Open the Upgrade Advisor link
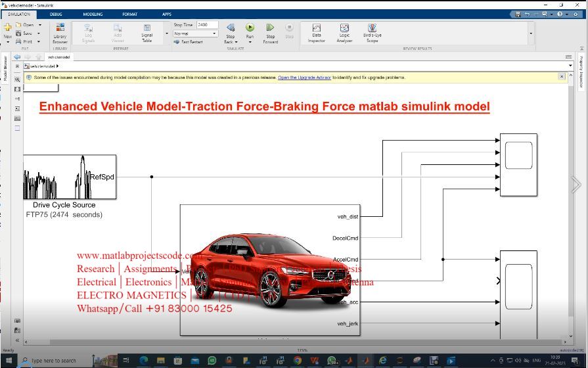588x368 pixels. (304, 78)
